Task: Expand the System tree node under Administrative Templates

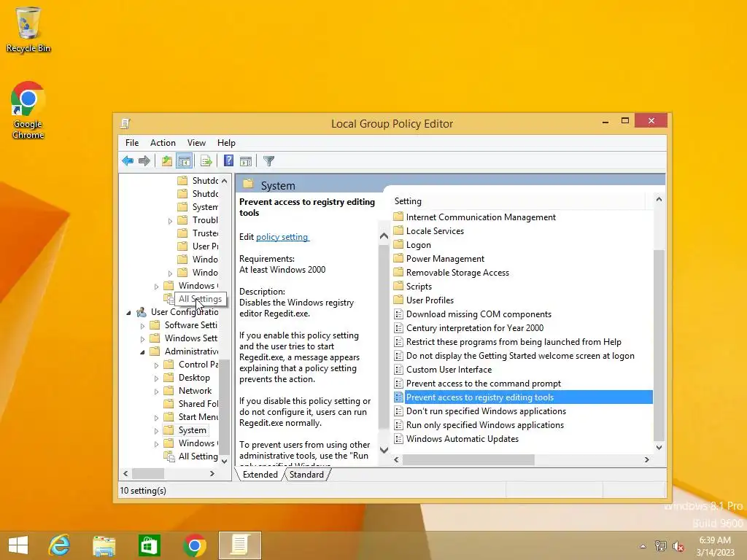Action: coord(156,431)
